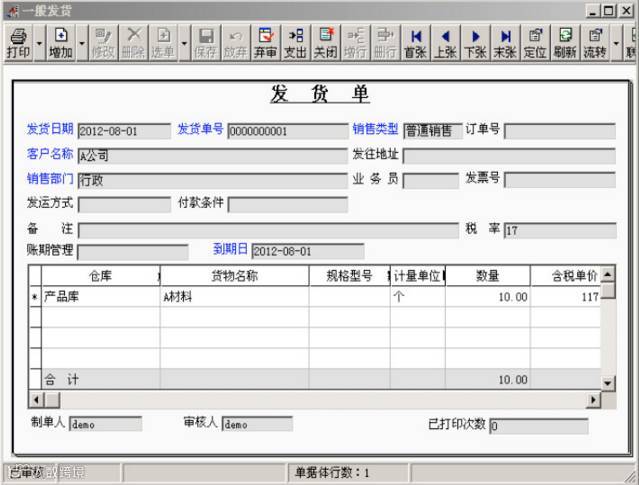This screenshot has height=485, width=639.
Task: Click the 打印 print icon
Action: pyautogui.click(x=19, y=43)
